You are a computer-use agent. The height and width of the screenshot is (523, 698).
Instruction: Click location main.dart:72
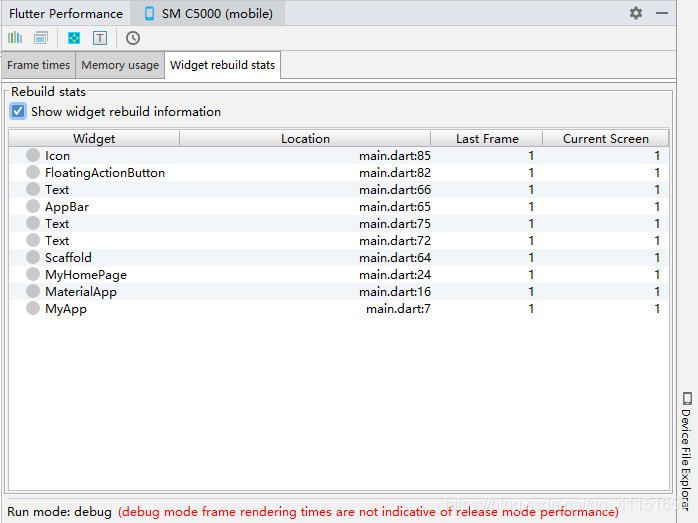(x=395, y=240)
